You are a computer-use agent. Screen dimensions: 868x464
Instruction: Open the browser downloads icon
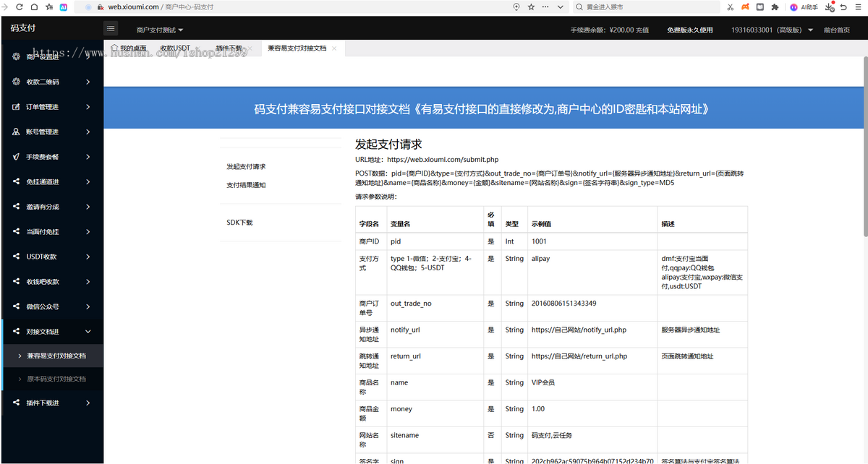pyautogui.click(x=830, y=7)
